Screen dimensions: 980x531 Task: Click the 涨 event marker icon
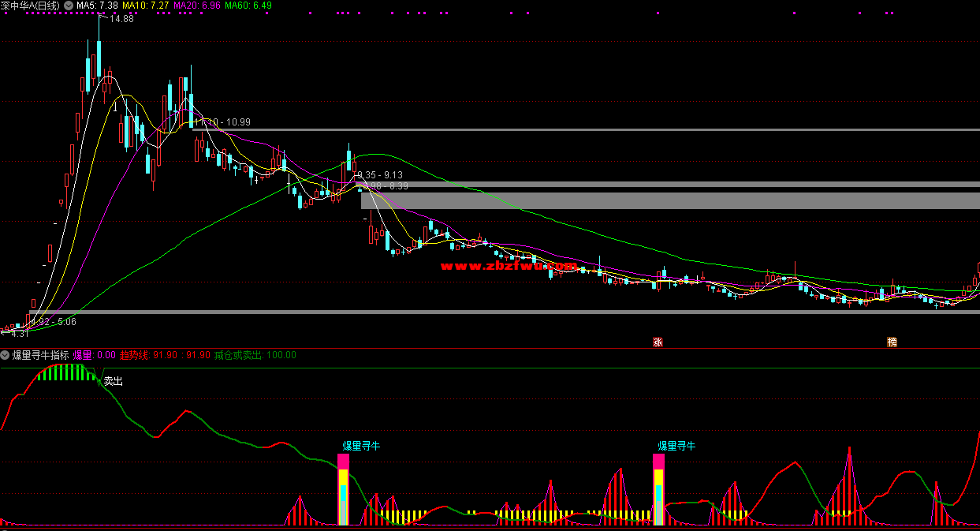[657, 342]
